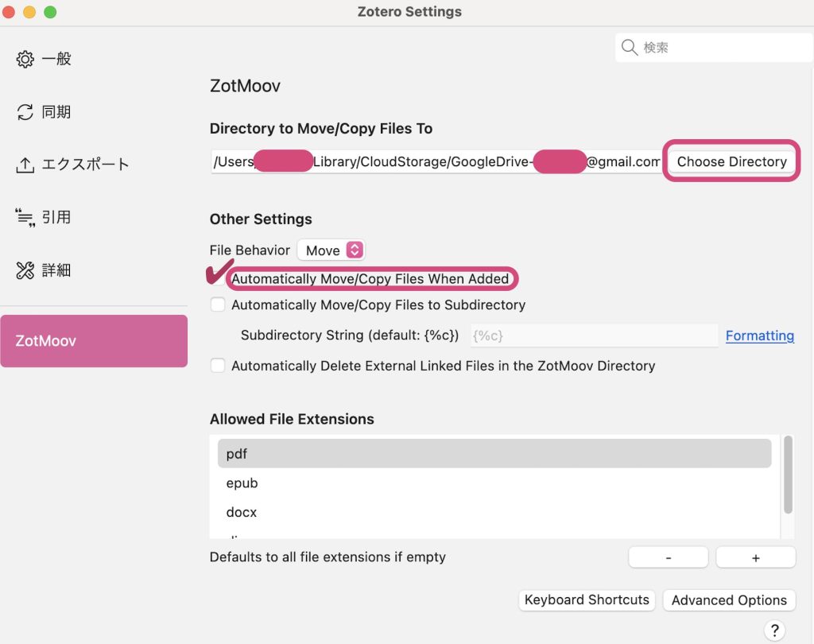
Task: Click Choose Directory button
Action: tap(731, 161)
